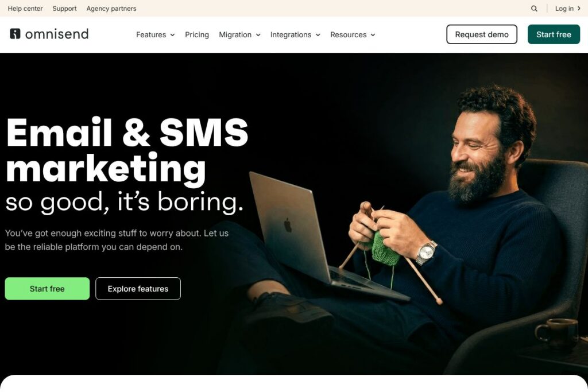Open the Agency partners link
Viewport: 588px width, 392px height.
111,8
